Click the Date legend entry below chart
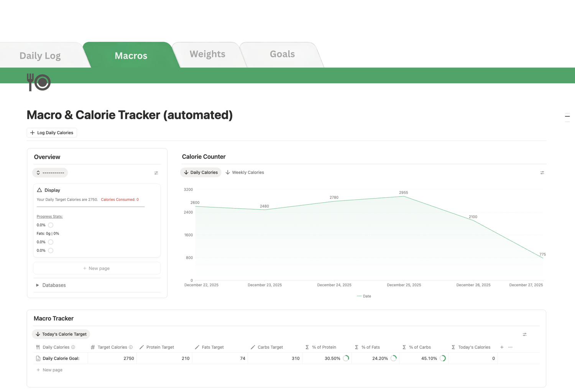Screen dimensions: 575x392 click(364, 296)
